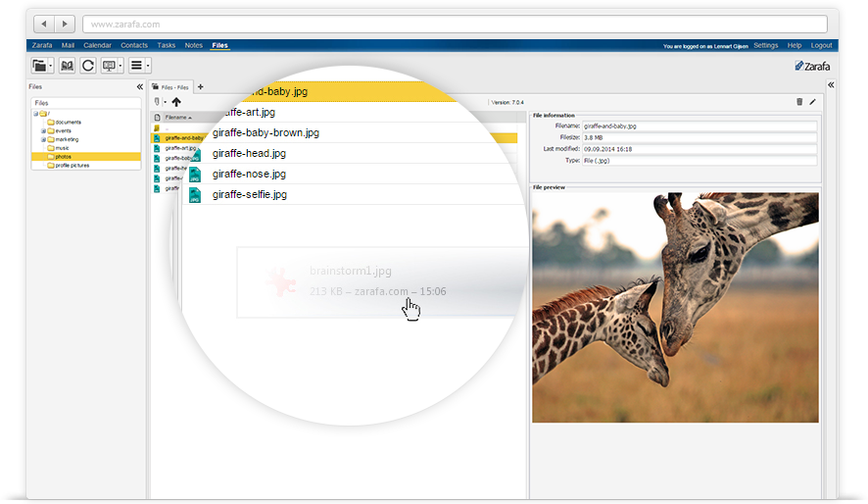Viewport: 868px width, 504px height.
Task: Open the paperclip button dropdown arrow
Action: (x=165, y=102)
